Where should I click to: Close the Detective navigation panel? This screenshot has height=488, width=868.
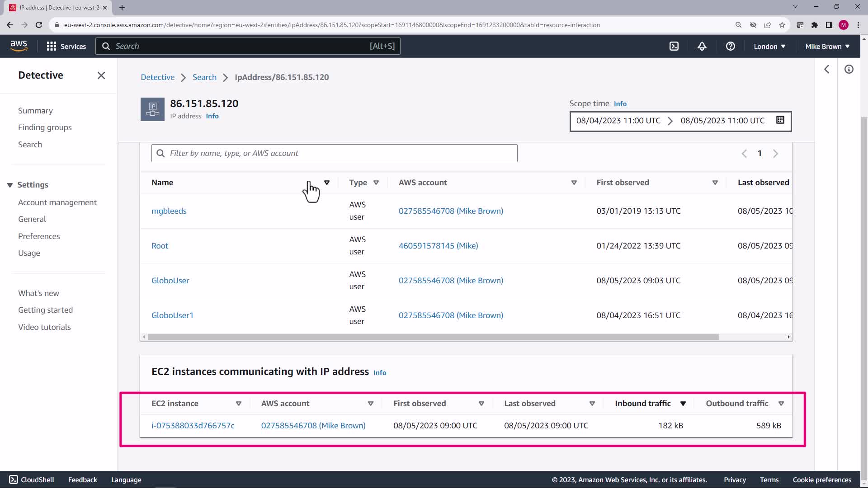(101, 75)
